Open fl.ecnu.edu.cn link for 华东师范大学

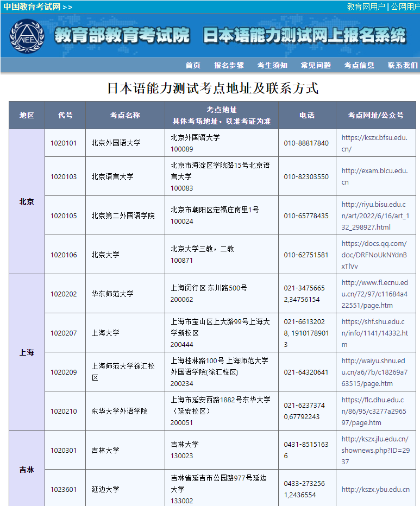(x=375, y=294)
